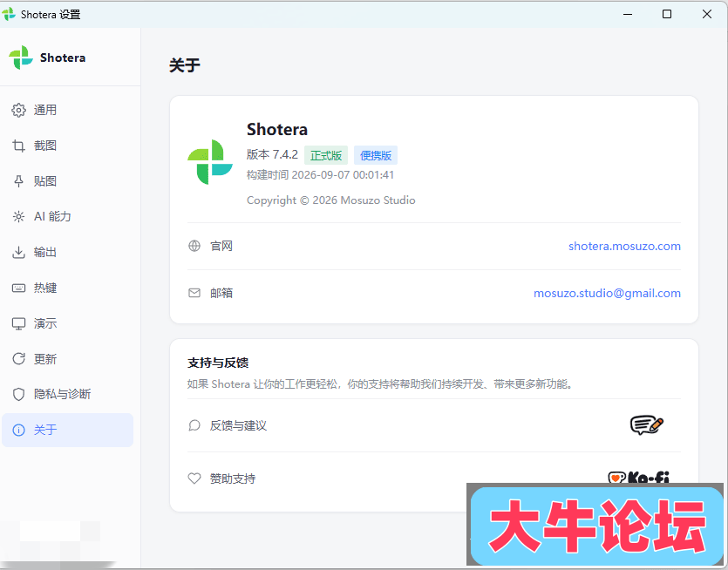Click the 构建时间 build time text

[x=320, y=175]
